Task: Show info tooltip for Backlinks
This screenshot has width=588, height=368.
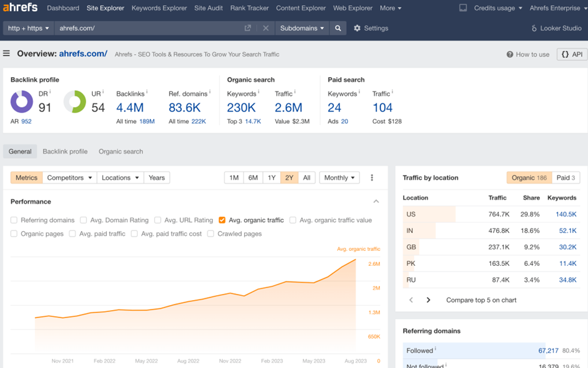Action: pyautogui.click(x=147, y=91)
